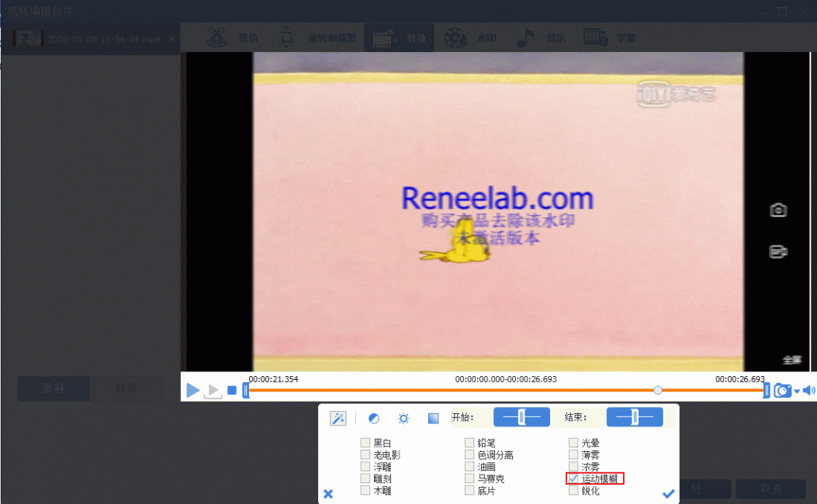Mute audio with the speaker icon

click(x=808, y=391)
